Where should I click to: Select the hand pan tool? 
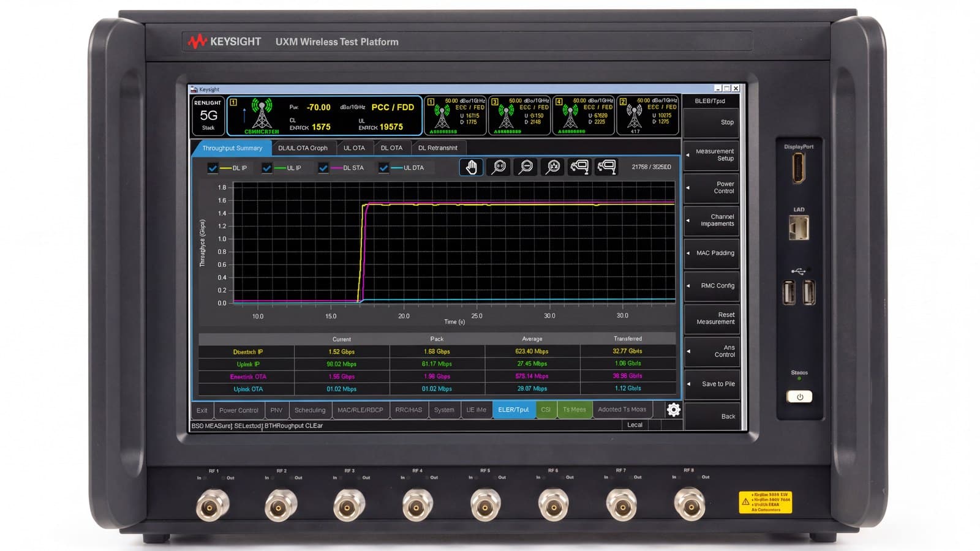coord(471,167)
